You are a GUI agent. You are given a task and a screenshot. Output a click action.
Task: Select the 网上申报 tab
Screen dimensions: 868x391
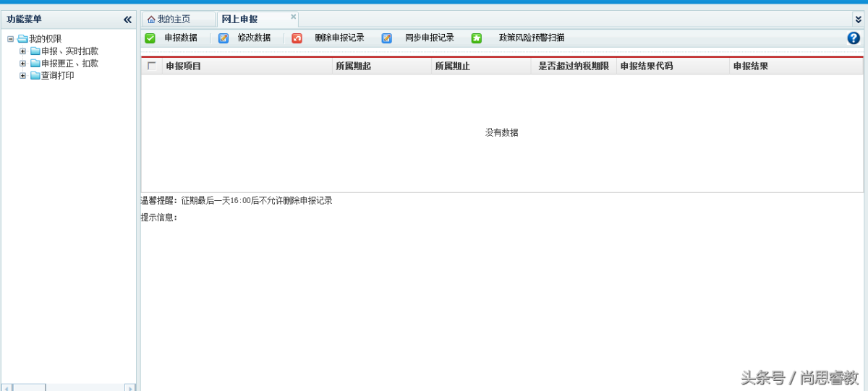click(x=240, y=20)
